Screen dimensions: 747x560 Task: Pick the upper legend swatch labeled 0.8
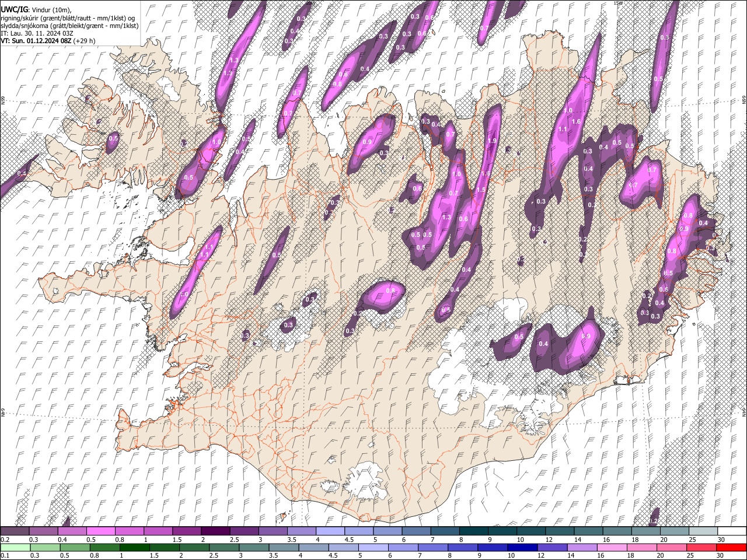click(129, 531)
